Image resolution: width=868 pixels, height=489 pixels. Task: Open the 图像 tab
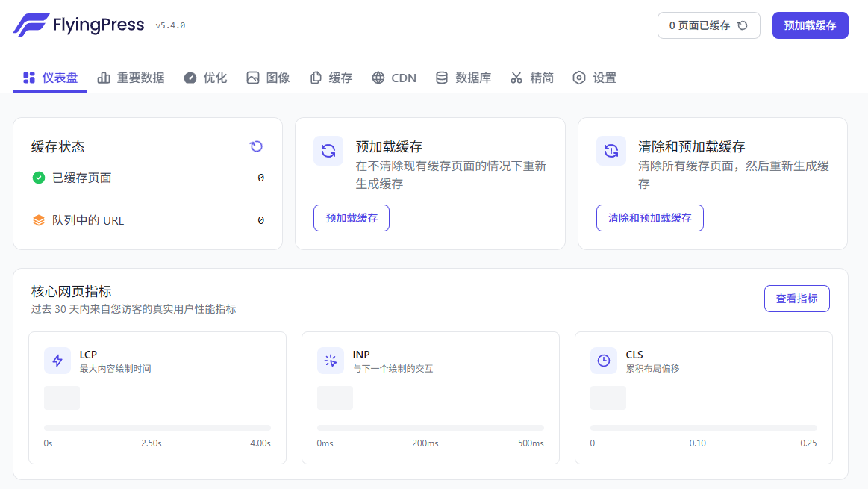coord(268,78)
